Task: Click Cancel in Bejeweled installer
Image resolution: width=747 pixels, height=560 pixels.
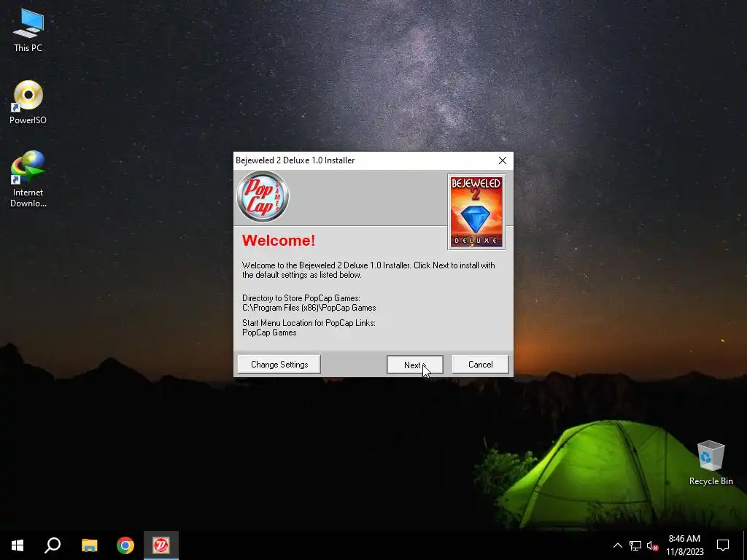Action: [x=480, y=365]
